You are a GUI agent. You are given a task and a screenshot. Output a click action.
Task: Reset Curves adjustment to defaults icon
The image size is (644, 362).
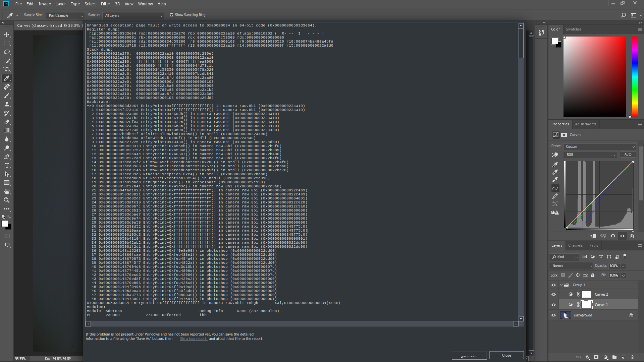[x=613, y=236]
